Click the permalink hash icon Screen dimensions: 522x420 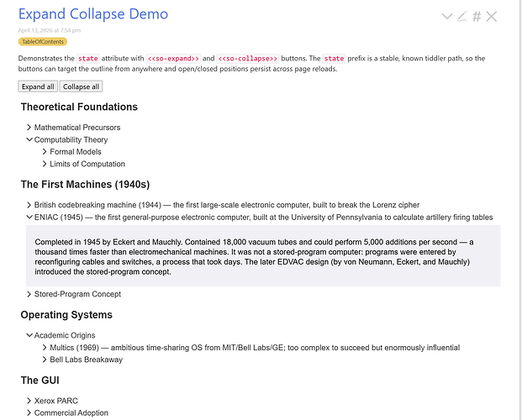click(x=477, y=16)
